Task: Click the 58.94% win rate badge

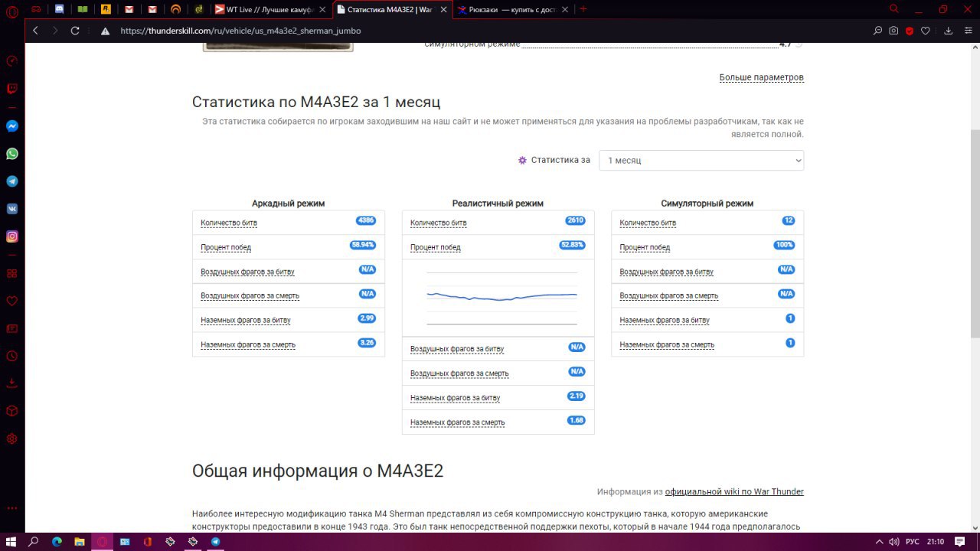Action: tap(363, 245)
